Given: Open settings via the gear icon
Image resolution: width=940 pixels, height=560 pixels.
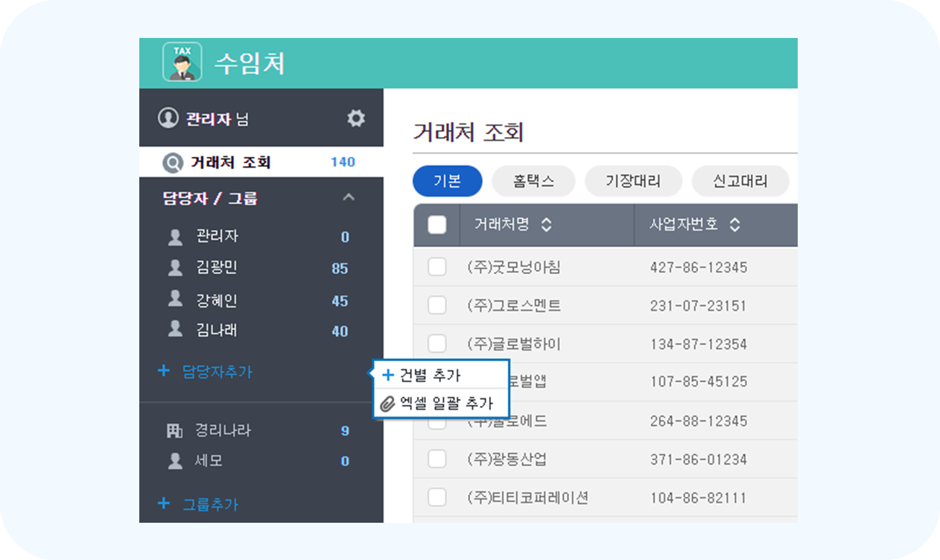Looking at the screenshot, I should [356, 118].
